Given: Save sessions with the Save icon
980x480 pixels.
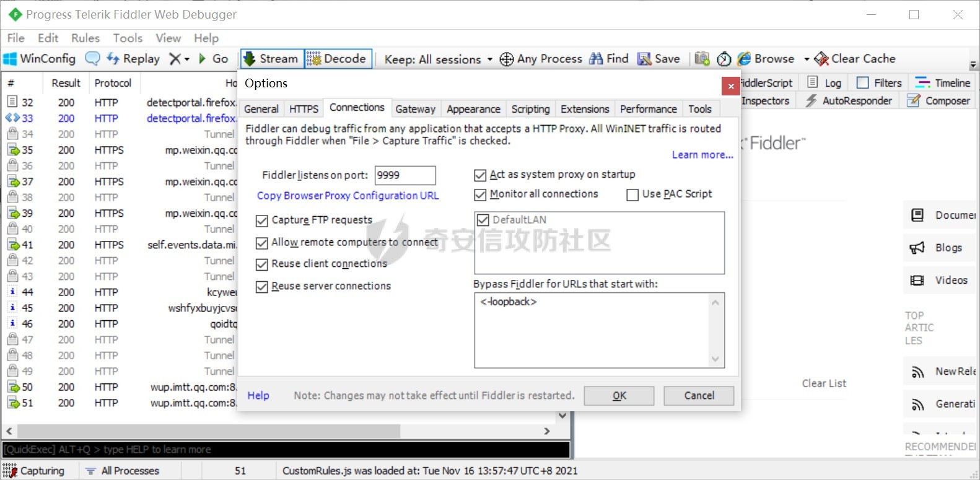Looking at the screenshot, I should 659,59.
